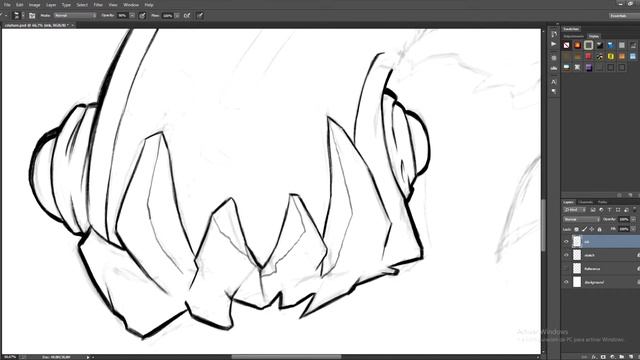Open the Window menu

[131, 5]
